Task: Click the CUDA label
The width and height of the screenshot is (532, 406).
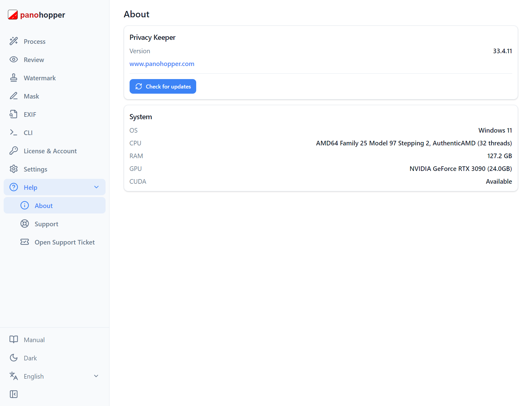Action: tap(138, 182)
